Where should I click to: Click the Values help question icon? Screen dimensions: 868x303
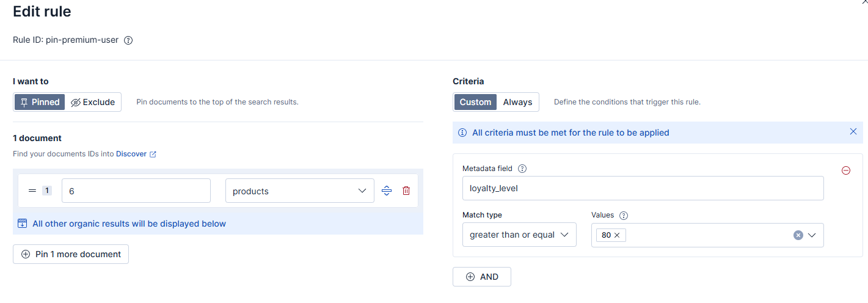[624, 215]
